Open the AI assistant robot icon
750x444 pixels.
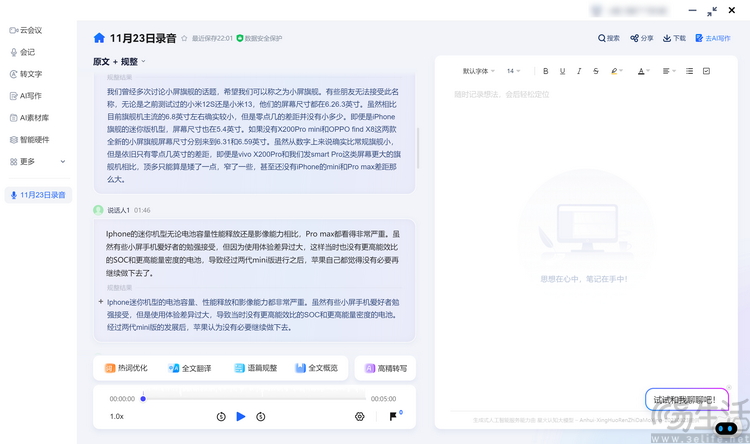click(x=726, y=429)
